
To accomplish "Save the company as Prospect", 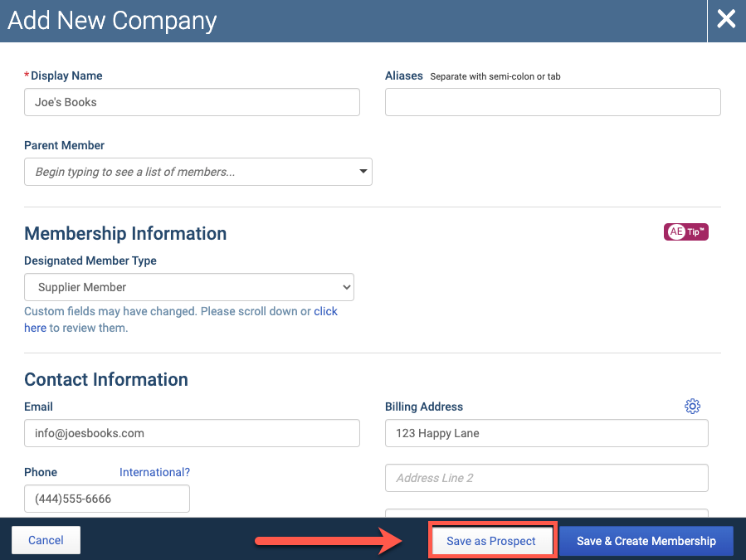I will [491, 540].
